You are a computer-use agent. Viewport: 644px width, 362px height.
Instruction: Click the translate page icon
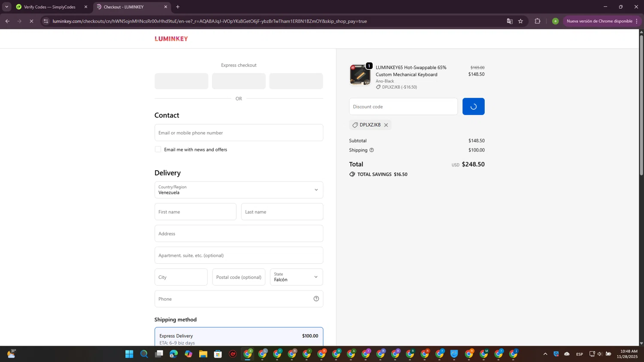(510, 21)
